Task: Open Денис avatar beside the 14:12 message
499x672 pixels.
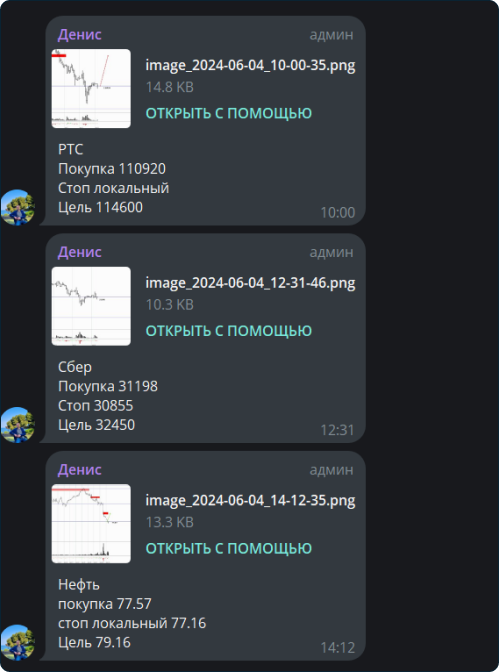Action: click(x=18, y=642)
